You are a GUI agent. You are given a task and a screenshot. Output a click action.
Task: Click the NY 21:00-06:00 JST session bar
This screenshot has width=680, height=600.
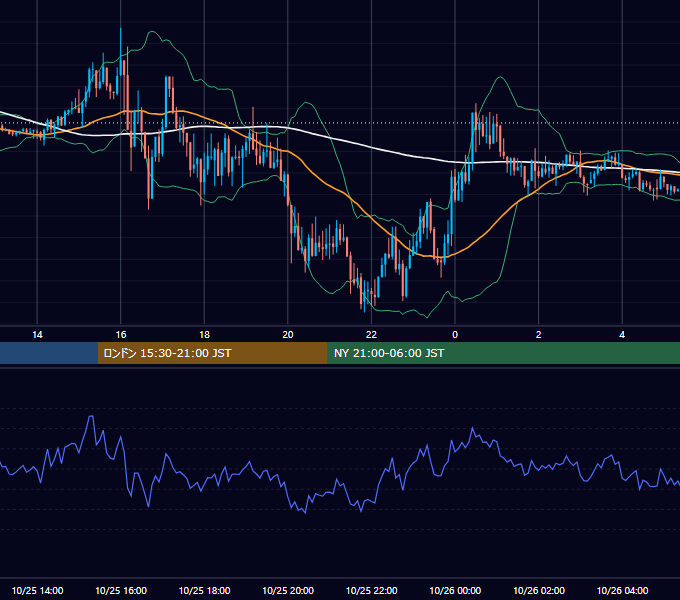tap(503, 353)
